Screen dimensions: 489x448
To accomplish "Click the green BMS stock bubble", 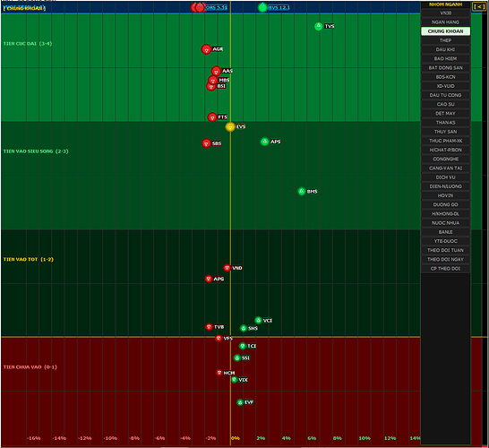I will [x=301, y=191].
